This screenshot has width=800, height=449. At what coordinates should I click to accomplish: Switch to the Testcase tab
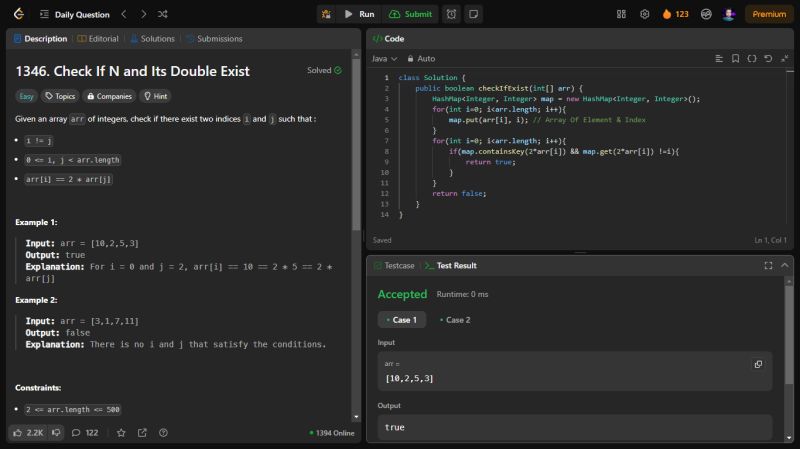coord(394,266)
